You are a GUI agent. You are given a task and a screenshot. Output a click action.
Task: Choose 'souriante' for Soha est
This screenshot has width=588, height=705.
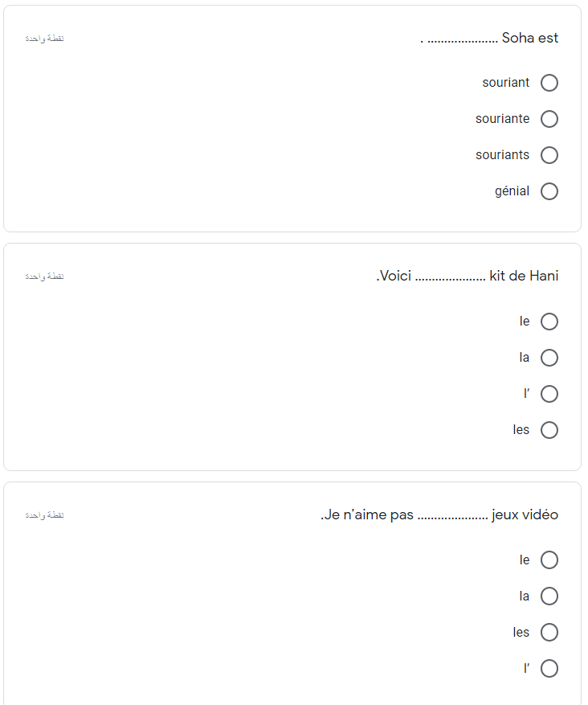pyautogui.click(x=549, y=119)
